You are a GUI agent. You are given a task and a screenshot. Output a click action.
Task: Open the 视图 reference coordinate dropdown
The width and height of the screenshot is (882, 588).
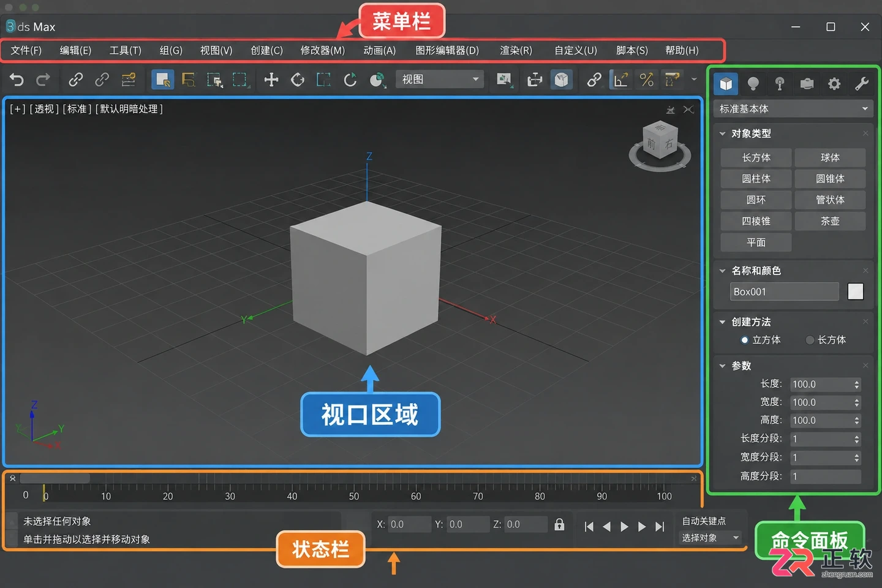click(440, 80)
